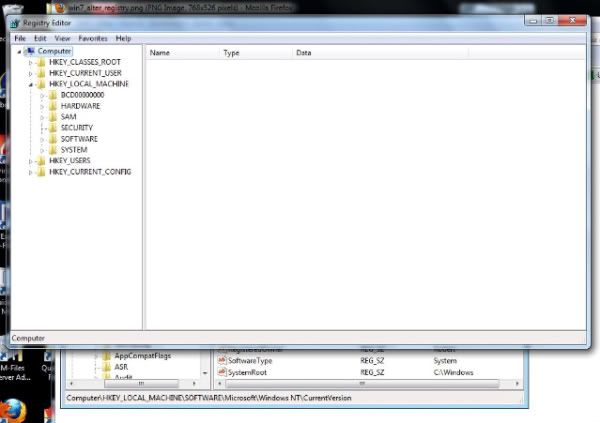Click SYSTEM folder icon

point(52,150)
